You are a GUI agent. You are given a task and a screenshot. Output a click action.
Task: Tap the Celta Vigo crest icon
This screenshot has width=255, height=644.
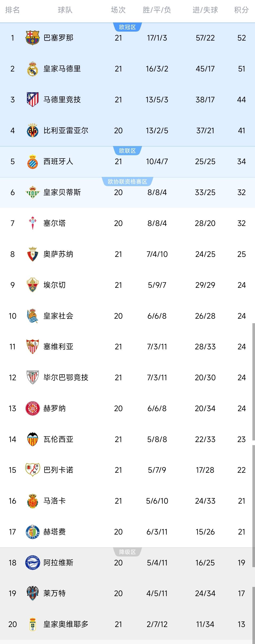tap(33, 223)
